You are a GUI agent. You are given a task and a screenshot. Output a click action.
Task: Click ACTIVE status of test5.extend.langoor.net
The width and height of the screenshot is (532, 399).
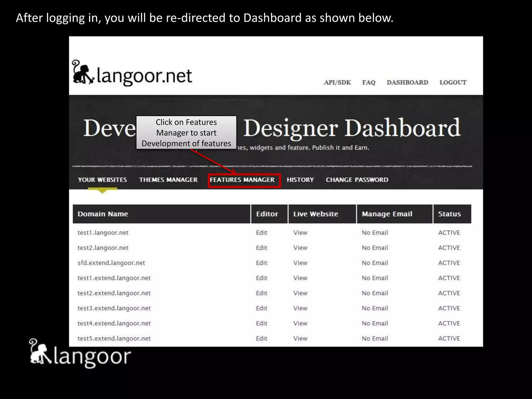tap(449, 338)
